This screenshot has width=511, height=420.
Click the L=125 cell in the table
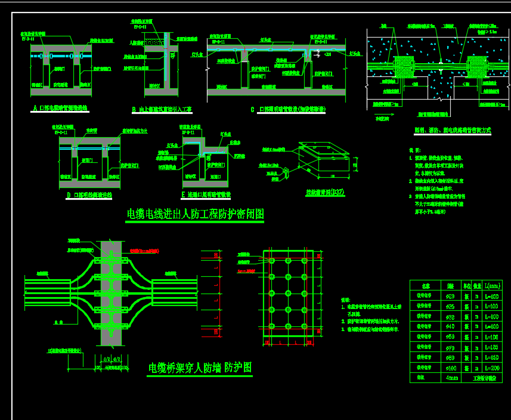click(493, 347)
